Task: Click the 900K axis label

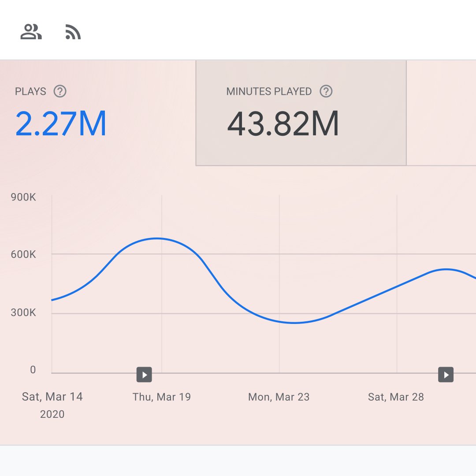Action: (23, 197)
